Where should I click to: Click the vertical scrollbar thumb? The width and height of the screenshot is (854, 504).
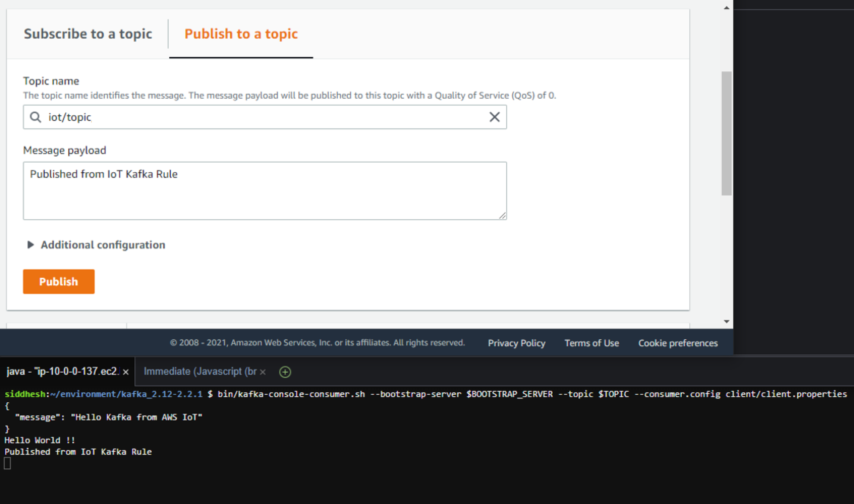pos(726,134)
